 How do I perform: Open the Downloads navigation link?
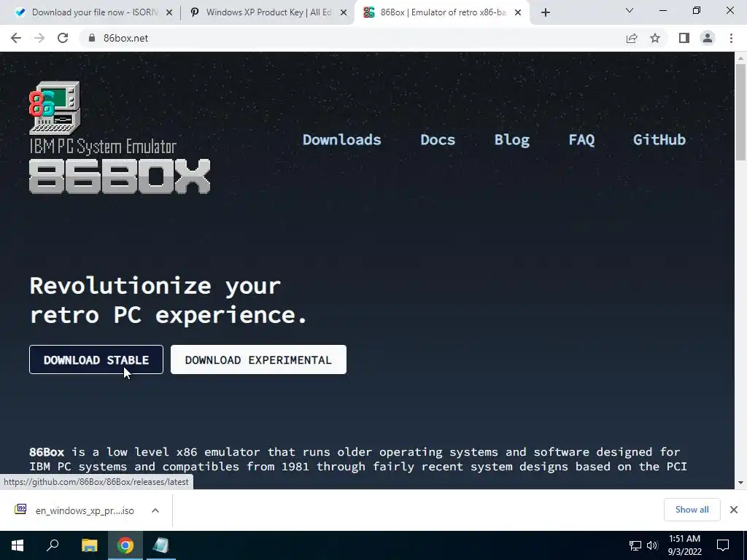click(x=342, y=139)
